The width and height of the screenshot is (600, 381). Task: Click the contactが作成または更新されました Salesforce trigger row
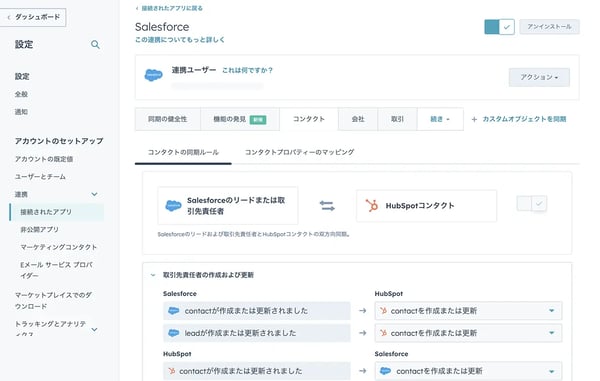point(257,311)
